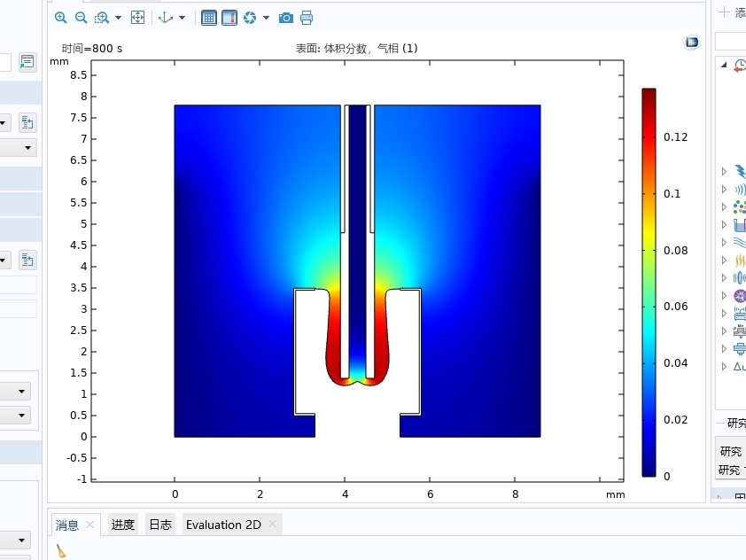Viewport: 746px width, 560px height.
Task: Click the orange heat transfer icon
Action: point(740,261)
